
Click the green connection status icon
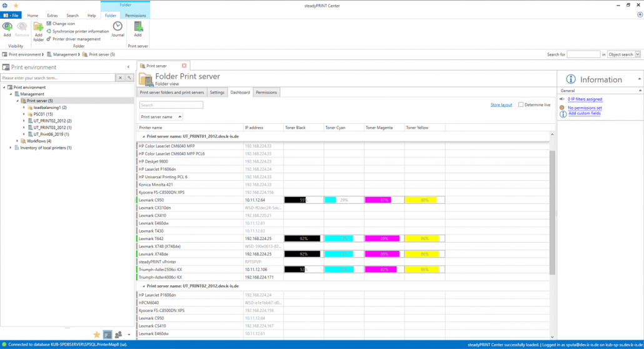(x=4, y=345)
